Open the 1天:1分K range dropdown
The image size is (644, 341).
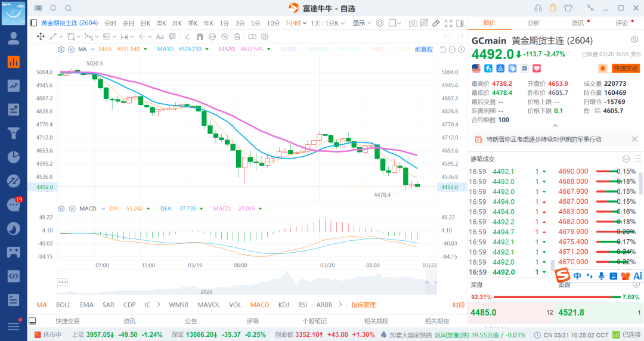328,23
